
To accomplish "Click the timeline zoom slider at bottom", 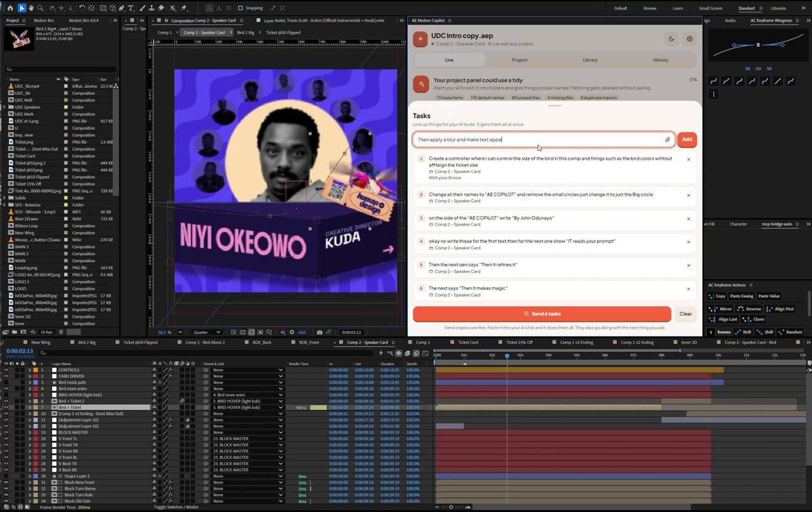I will (x=451, y=507).
